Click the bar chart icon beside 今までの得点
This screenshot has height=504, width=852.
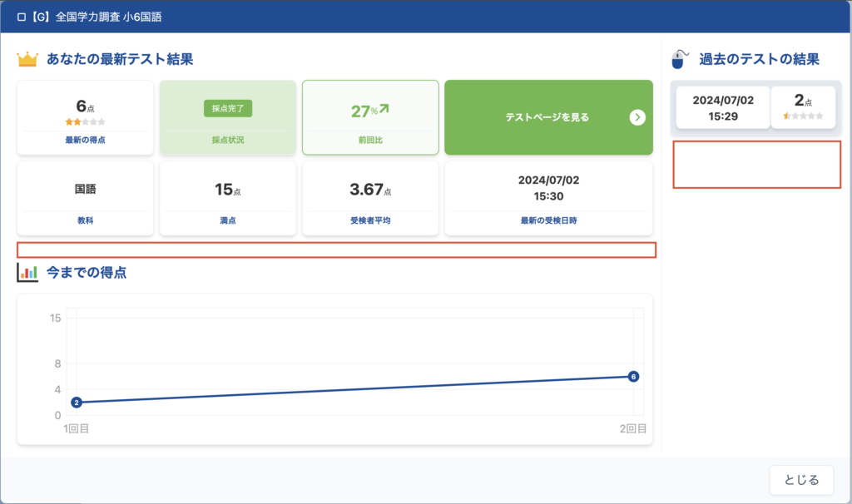pyautogui.click(x=27, y=272)
